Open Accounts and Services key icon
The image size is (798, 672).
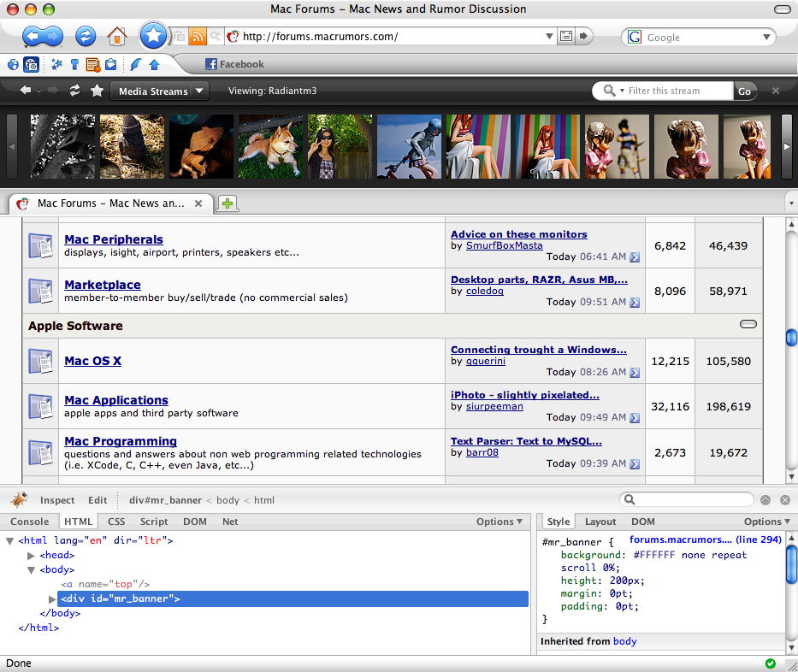pyautogui.click(x=74, y=64)
